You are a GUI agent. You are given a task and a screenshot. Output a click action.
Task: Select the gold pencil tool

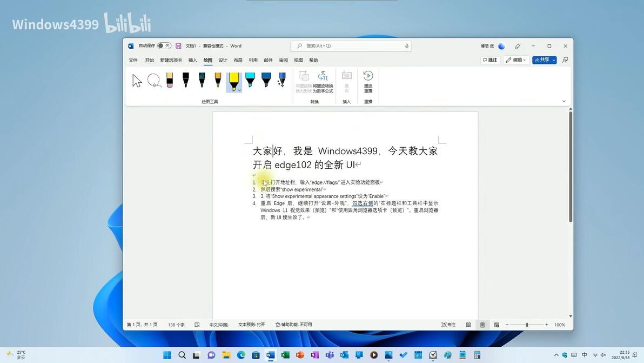click(218, 80)
